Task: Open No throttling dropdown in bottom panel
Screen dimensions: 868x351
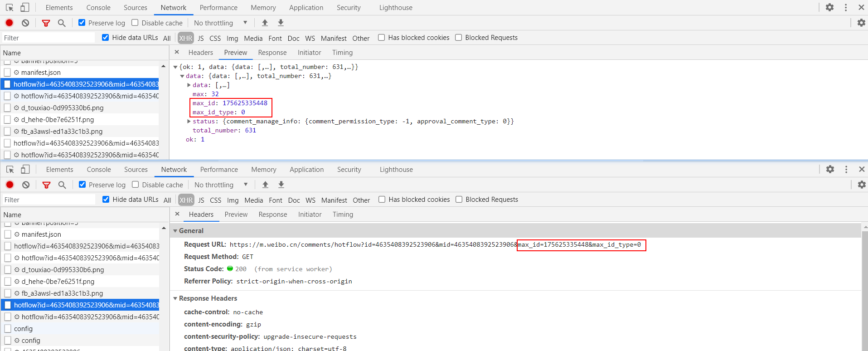Action: (x=221, y=185)
